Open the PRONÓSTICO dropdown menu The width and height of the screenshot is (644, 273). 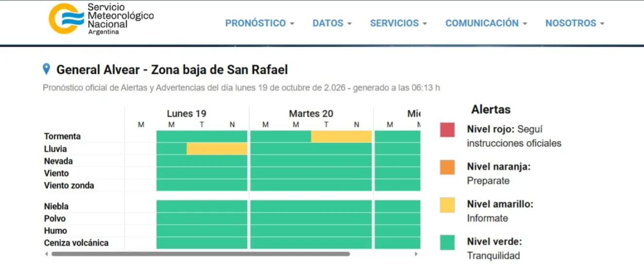260,23
